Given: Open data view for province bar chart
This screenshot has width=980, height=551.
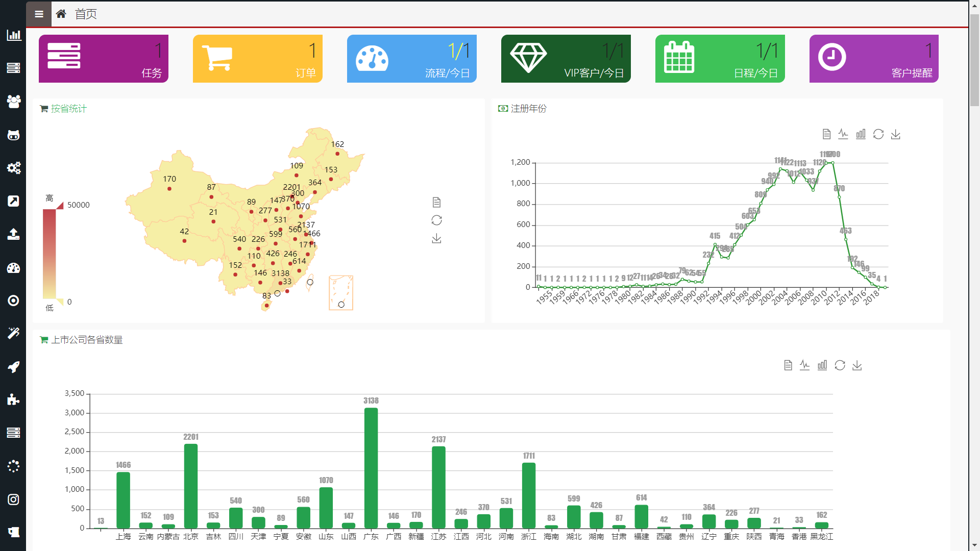Looking at the screenshot, I should (x=788, y=365).
